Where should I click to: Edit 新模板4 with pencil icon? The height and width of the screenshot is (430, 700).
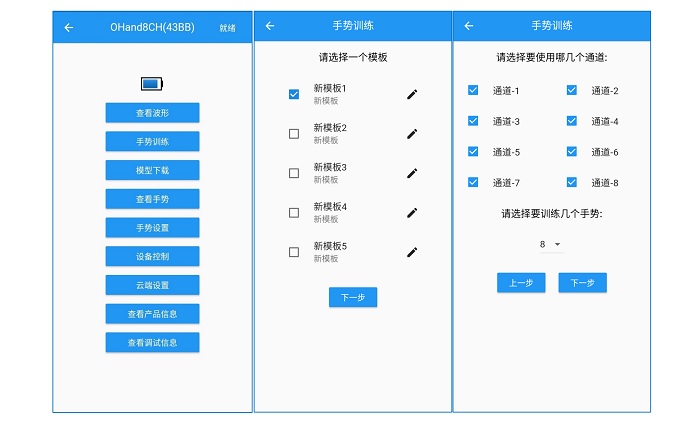(412, 213)
